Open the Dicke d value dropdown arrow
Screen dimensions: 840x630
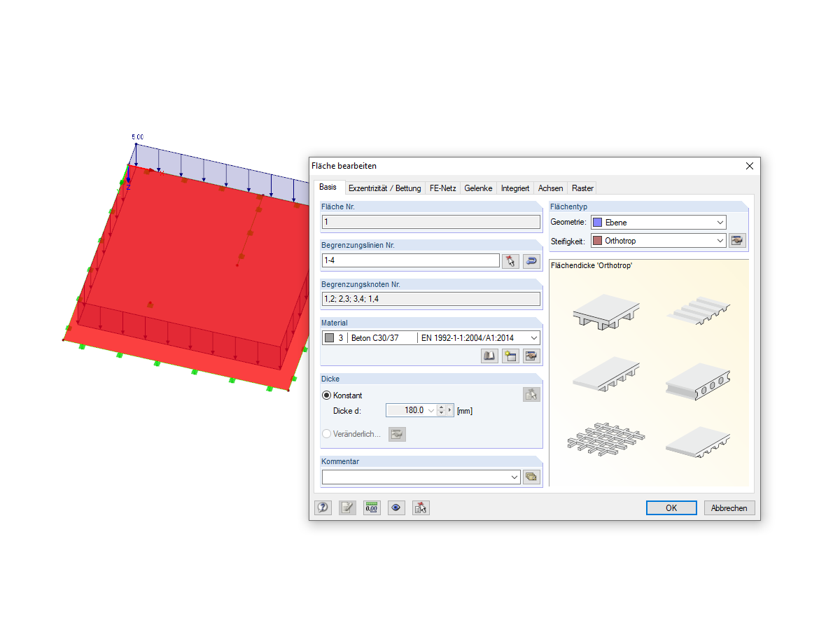coord(431,410)
